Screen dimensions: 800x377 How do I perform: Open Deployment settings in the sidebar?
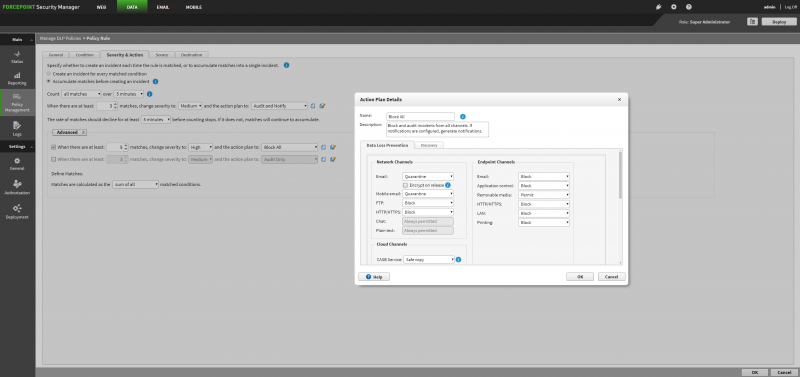[17, 211]
